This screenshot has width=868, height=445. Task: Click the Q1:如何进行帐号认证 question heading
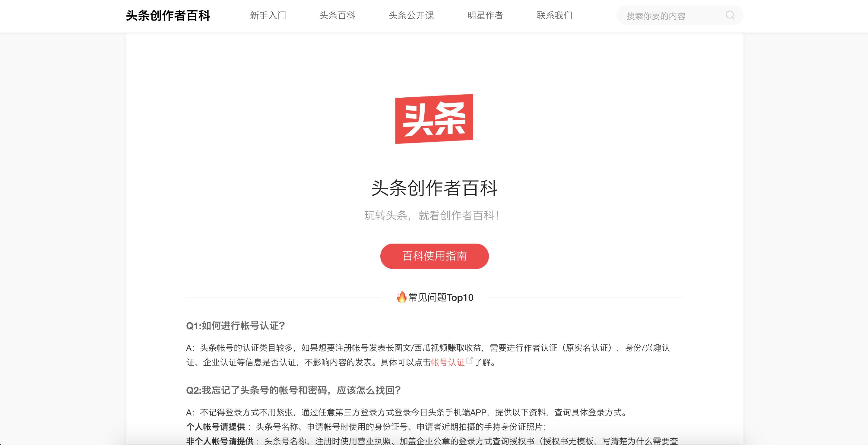[236, 326]
